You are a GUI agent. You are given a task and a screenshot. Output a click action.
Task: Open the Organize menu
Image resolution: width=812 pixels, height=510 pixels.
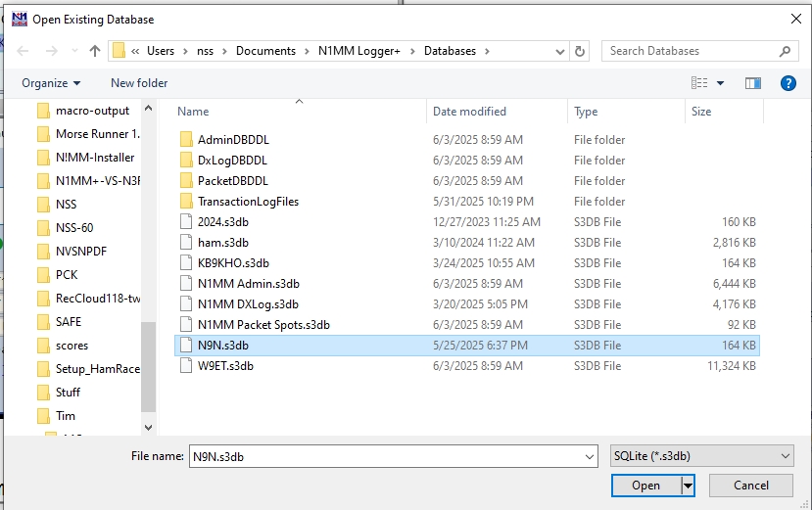51,83
